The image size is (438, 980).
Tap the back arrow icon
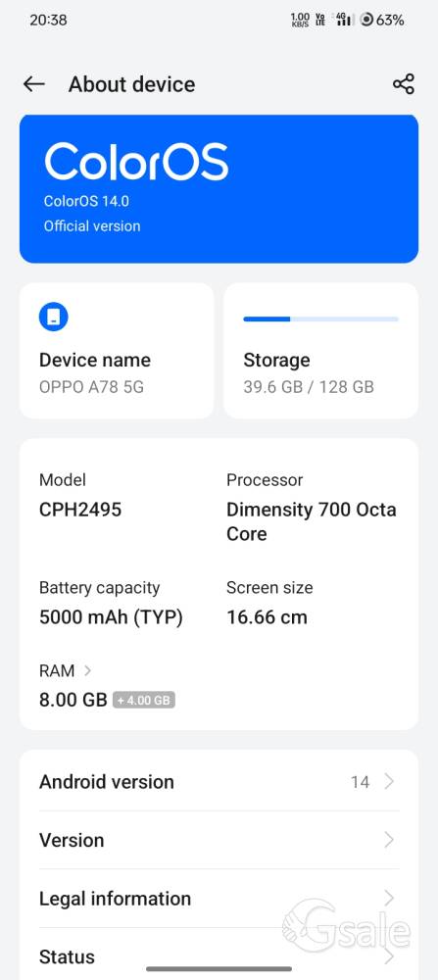[x=33, y=84]
